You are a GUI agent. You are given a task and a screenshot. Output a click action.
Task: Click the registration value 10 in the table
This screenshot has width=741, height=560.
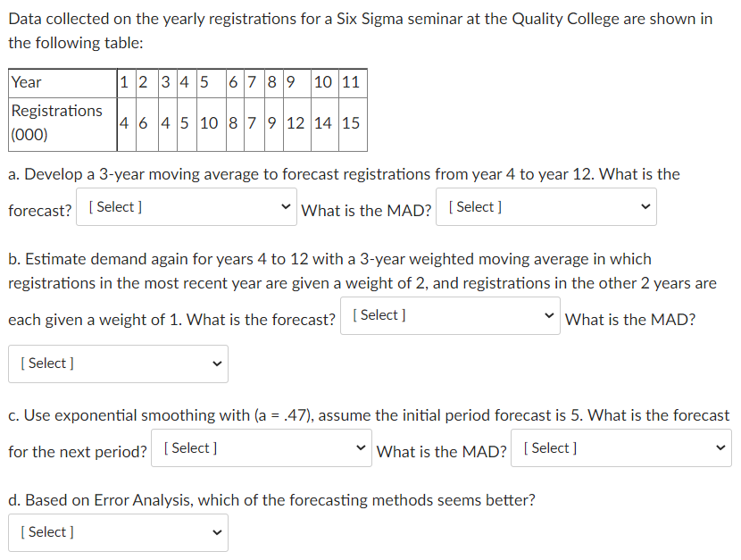[210, 124]
